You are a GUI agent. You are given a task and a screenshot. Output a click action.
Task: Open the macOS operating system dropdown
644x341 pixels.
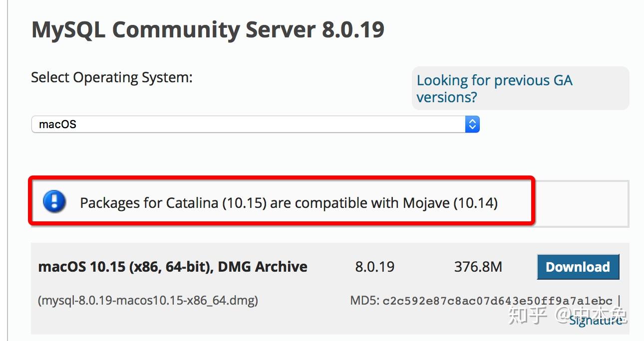pyautogui.click(x=255, y=124)
